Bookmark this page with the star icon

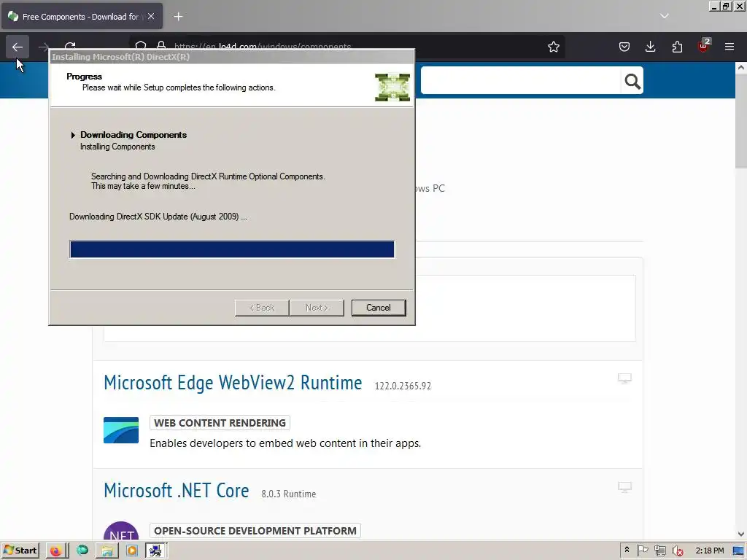[x=553, y=47]
